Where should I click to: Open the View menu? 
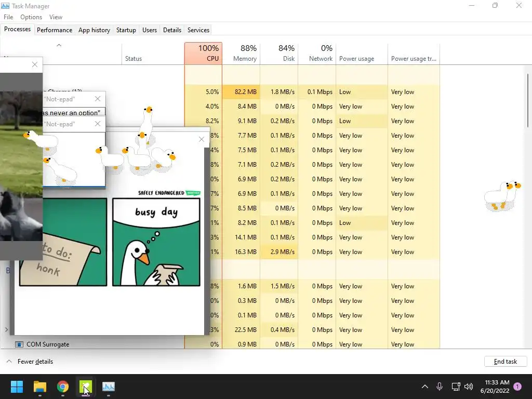[x=56, y=17]
